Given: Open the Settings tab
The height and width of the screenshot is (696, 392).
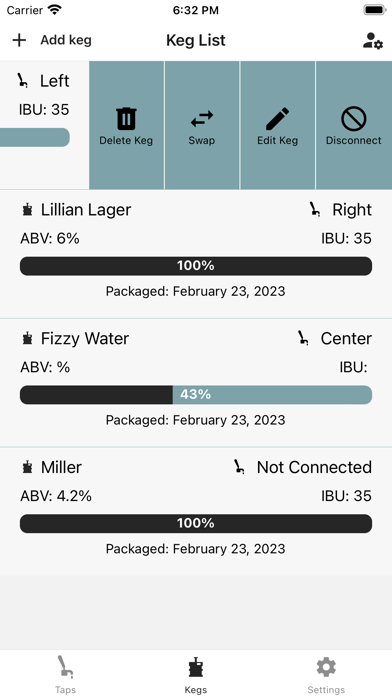Looking at the screenshot, I should pos(326,673).
